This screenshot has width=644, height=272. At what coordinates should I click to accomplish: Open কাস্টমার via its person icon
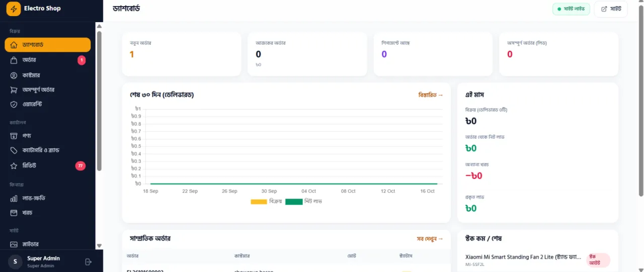click(14, 75)
